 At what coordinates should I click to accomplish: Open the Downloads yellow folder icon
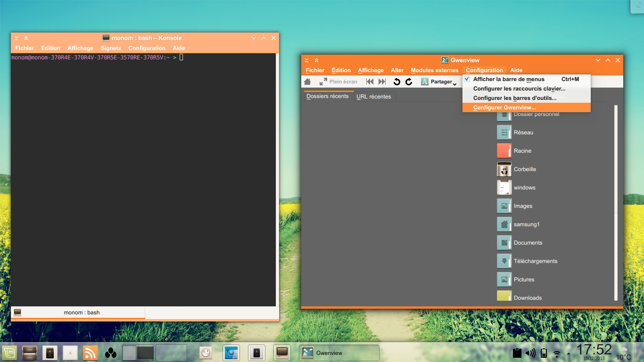(x=504, y=296)
